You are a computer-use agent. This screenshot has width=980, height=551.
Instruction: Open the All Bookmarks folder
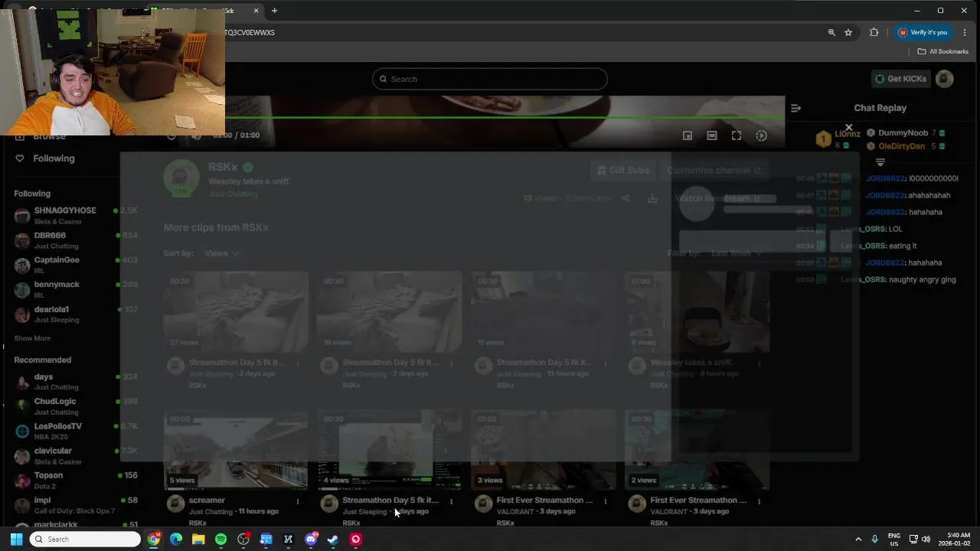click(x=943, y=51)
